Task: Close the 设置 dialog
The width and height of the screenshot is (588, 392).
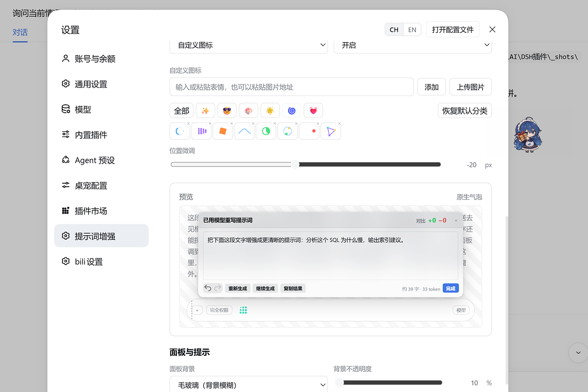Action: 492,29
